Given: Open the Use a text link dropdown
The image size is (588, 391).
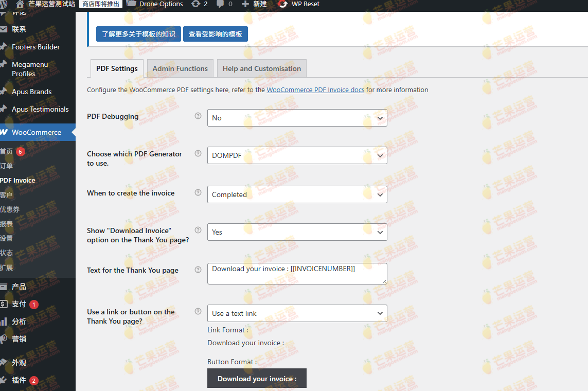Looking at the screenshot, I should coord(297,313).
